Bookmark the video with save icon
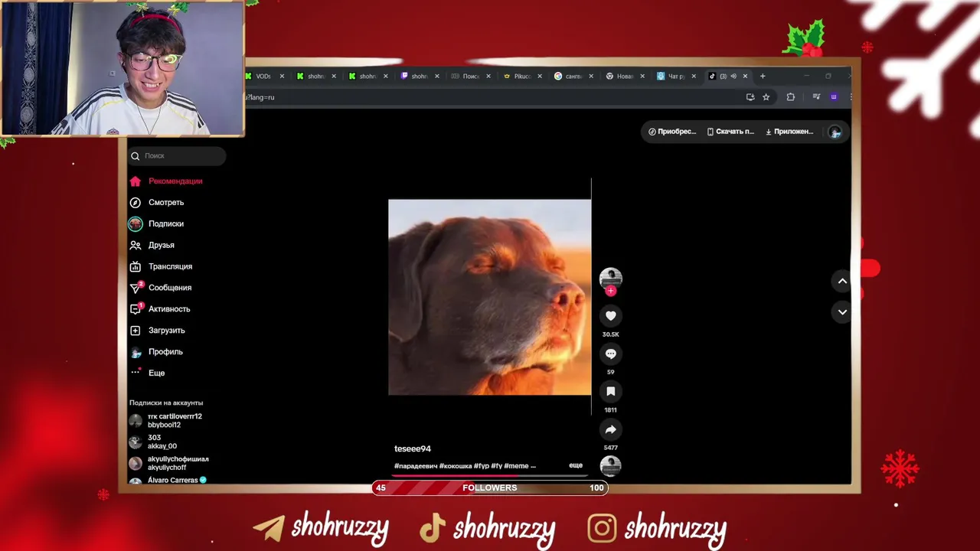 coord(610,391)
